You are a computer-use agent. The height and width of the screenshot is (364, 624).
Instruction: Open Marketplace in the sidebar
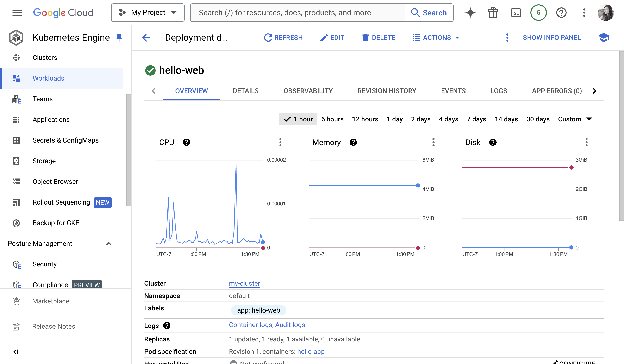coord(66,301)
